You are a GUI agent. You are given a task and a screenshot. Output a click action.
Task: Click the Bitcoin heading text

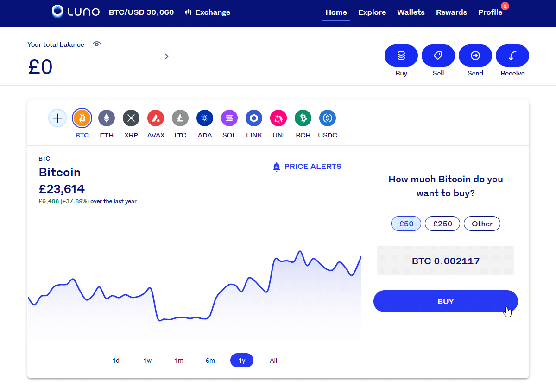(60, 172)
